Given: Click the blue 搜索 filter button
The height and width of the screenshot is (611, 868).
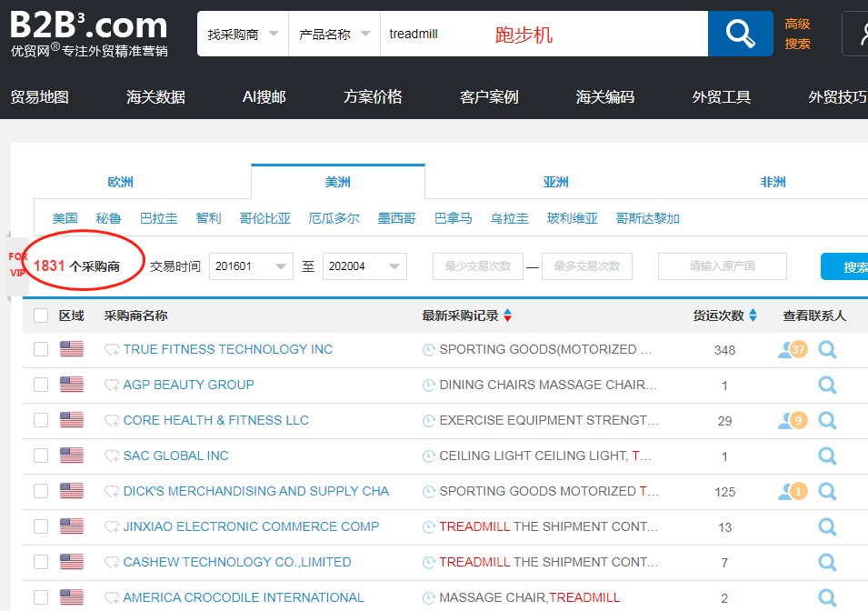Looking at the screenshot, I should tap(844, 267).
